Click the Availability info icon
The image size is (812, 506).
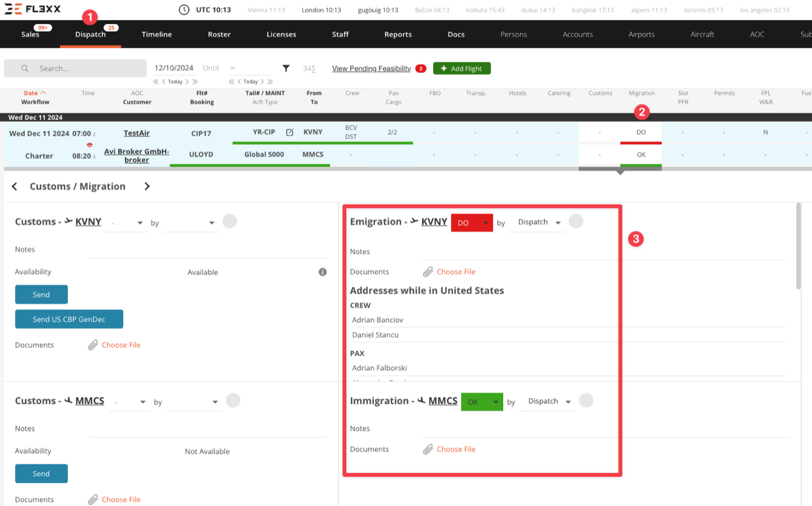pyautogui.click(x=322, y=272)
